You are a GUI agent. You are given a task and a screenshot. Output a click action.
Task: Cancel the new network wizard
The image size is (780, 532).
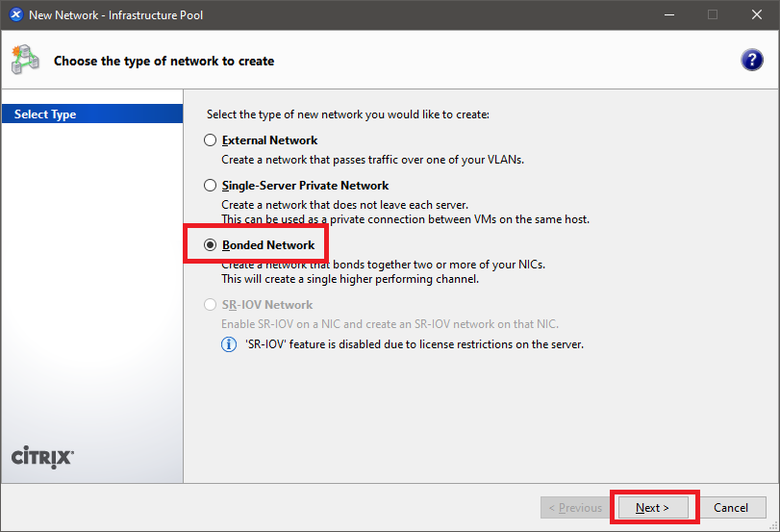(730, 508)
